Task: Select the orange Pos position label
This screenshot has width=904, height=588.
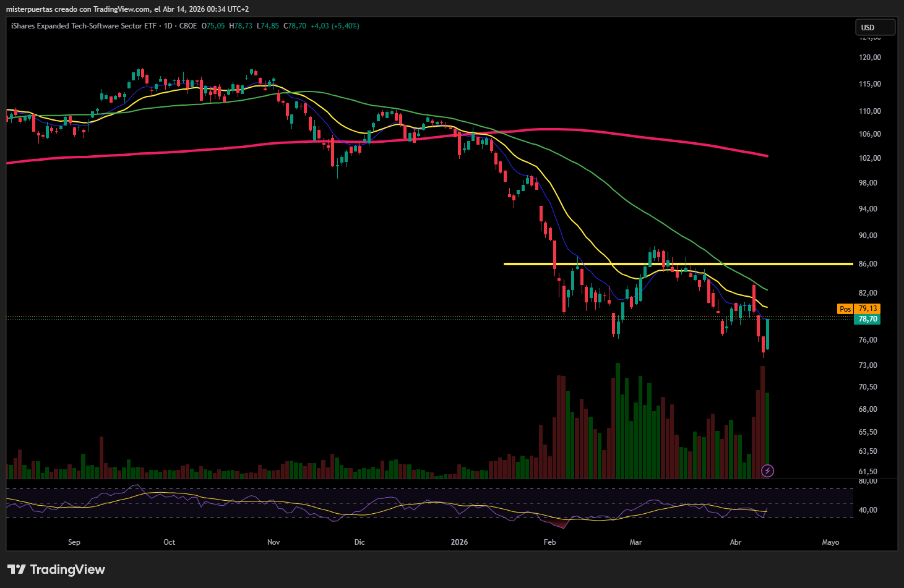Action: click(x=845, y=309)
